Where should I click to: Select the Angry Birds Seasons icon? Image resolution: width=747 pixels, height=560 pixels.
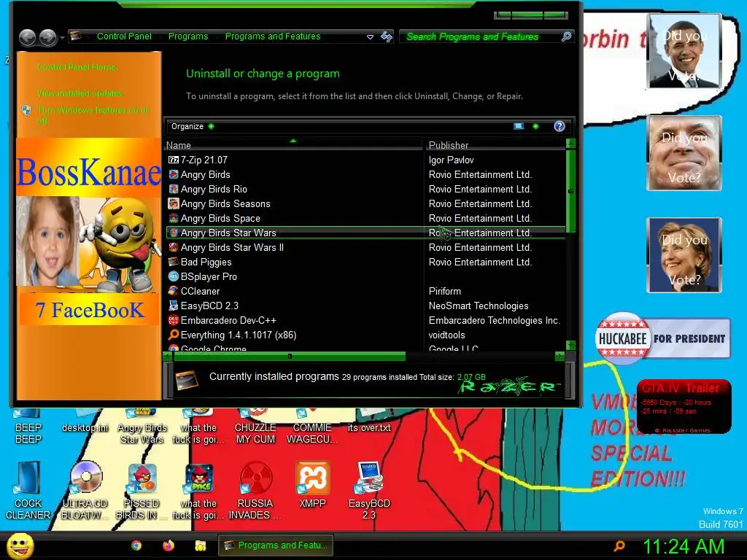point(174,204)
